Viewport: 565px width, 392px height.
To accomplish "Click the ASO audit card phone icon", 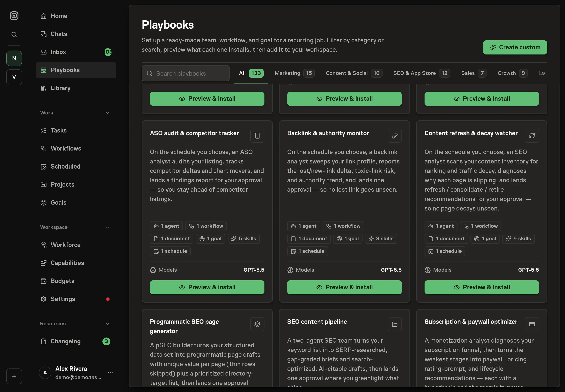I will [x=257, y=136].
